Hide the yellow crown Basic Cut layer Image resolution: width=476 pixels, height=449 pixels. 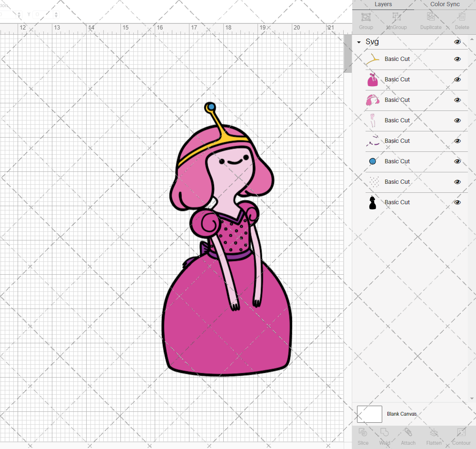[x=457, y=59]
